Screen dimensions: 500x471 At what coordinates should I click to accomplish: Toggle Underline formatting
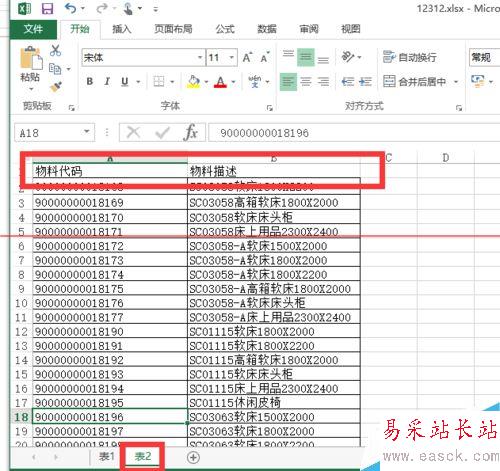[x=125, y=81]
